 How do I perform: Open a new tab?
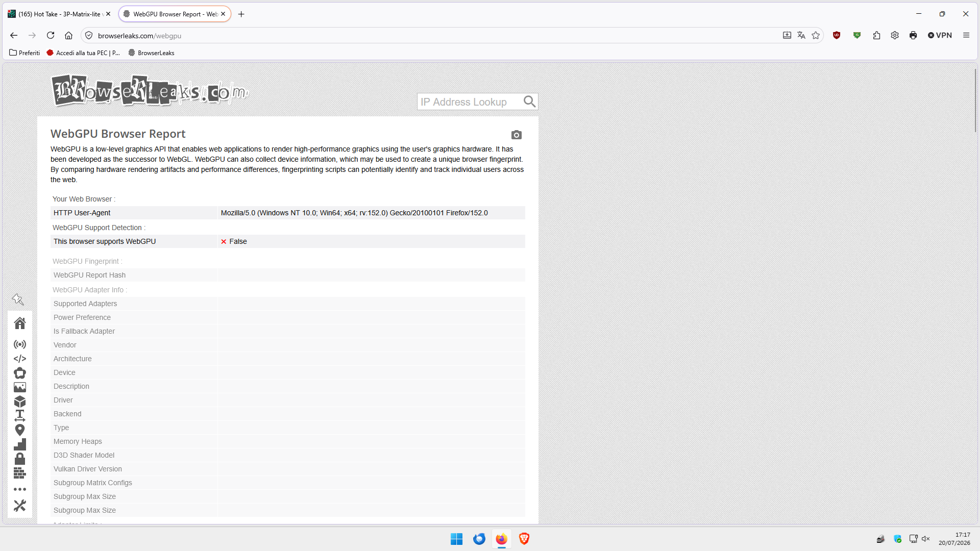[x=241, y=14]
